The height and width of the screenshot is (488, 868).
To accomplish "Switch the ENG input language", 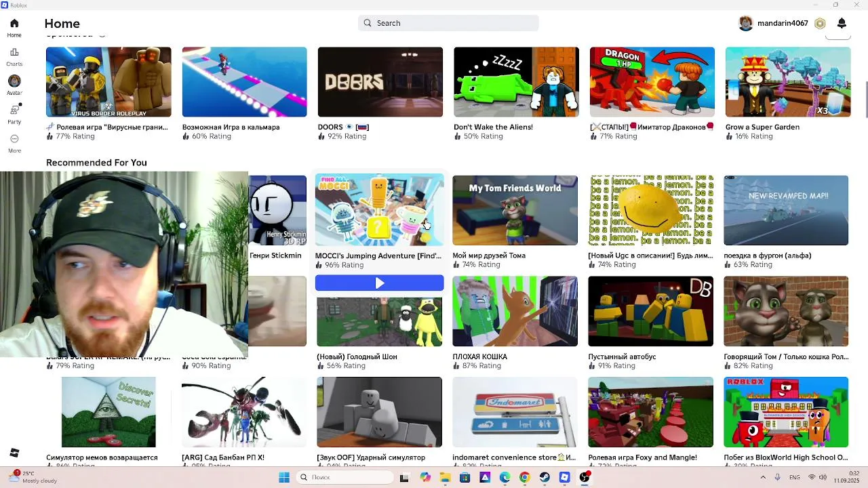I will coord(795,477).
